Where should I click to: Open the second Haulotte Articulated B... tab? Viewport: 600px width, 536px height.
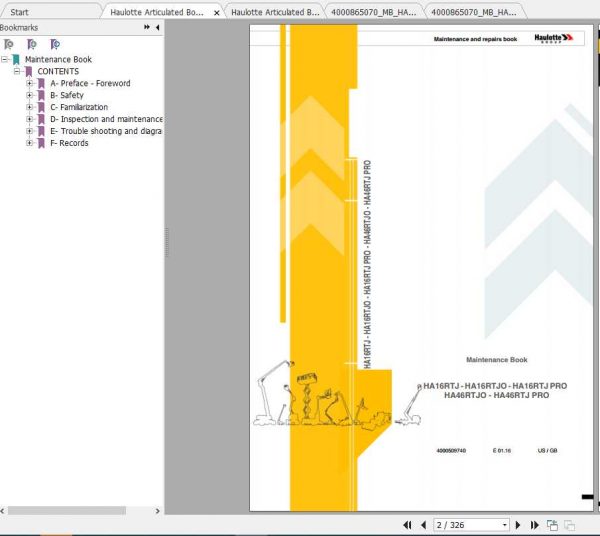coord(275,12)
